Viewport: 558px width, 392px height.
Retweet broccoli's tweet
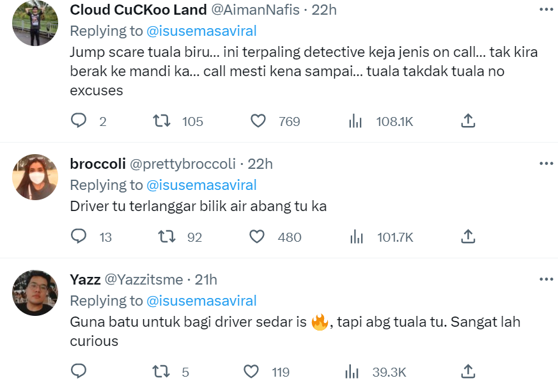[x=166, y=237]
